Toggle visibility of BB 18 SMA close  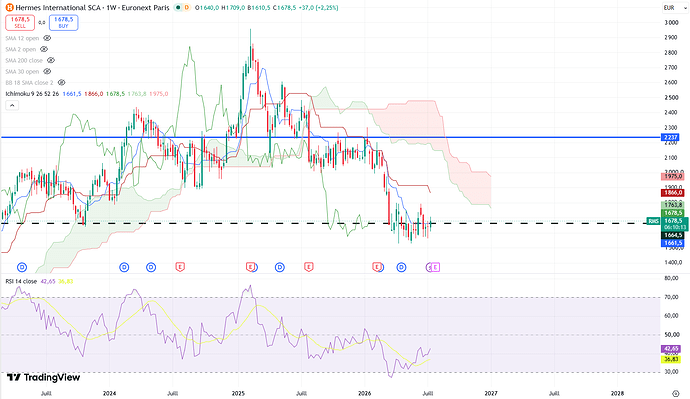62,82
